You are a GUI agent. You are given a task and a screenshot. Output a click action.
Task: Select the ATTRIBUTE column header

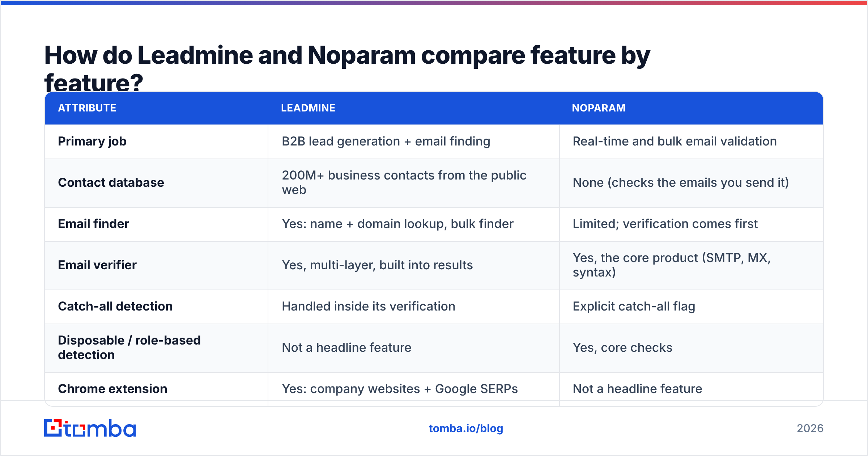click(87, 108)
